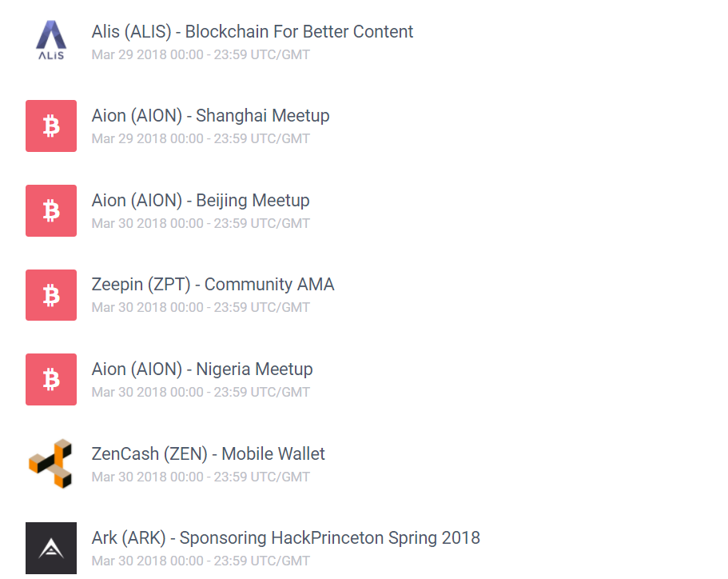Click the date under Zeepin Community AMA
Viewport: 728px width, 579px height.
[201, 308]
